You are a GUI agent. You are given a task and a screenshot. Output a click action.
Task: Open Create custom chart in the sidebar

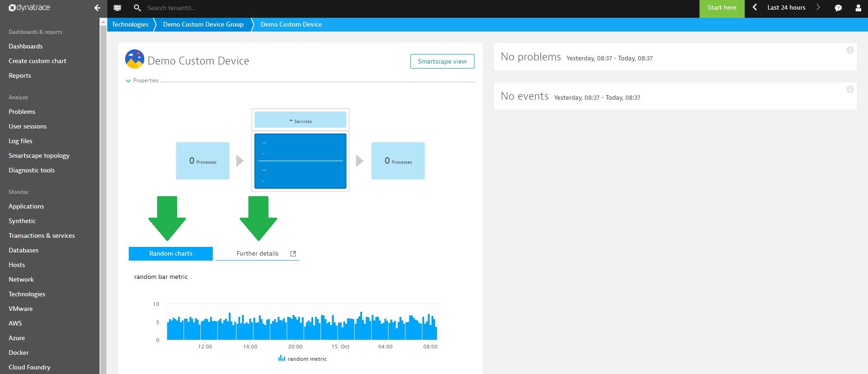(37, 61)
